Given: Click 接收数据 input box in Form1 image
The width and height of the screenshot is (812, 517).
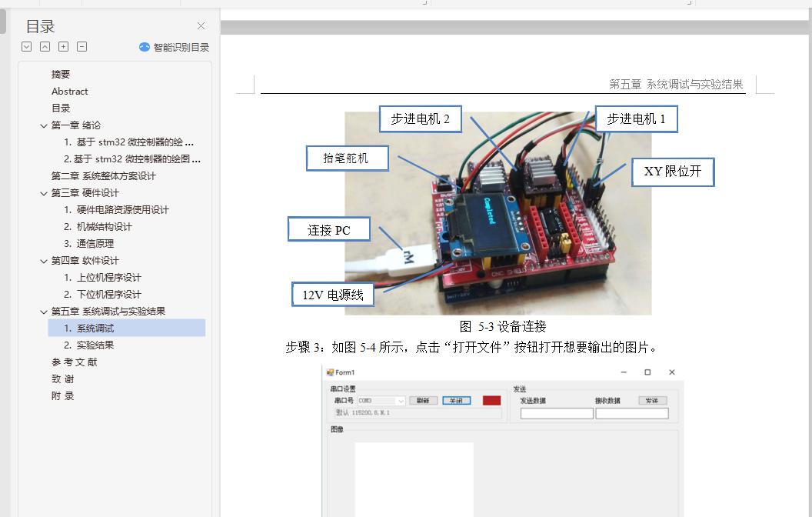Looking at the screenshot, I should tap(632, 413).
